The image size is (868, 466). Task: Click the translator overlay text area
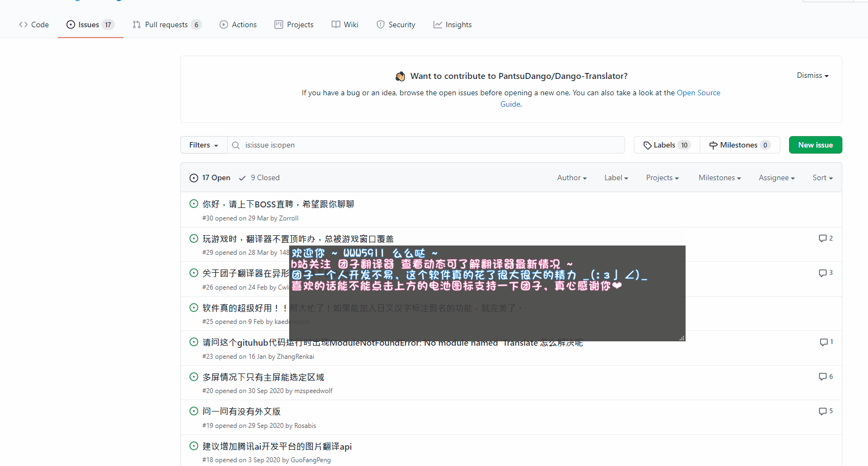[487, 293]
